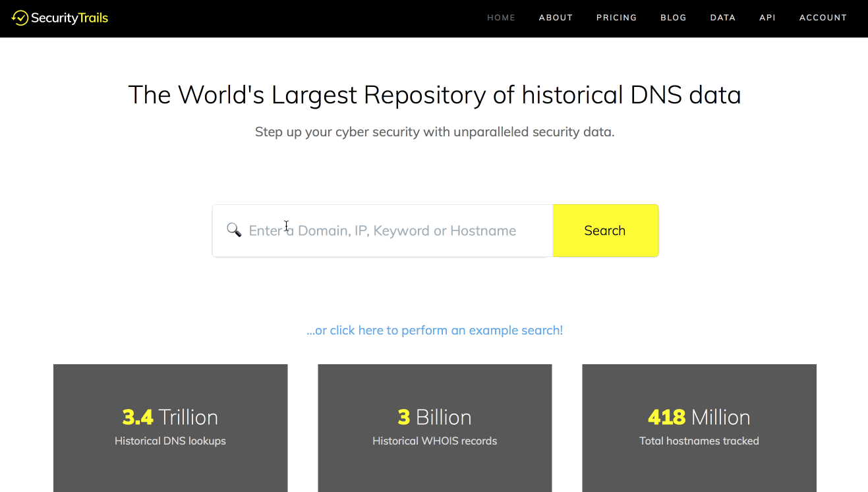Click the 'Historical WHOIS records' label
The width and height of the screenshot is (868, 492).
434,441
